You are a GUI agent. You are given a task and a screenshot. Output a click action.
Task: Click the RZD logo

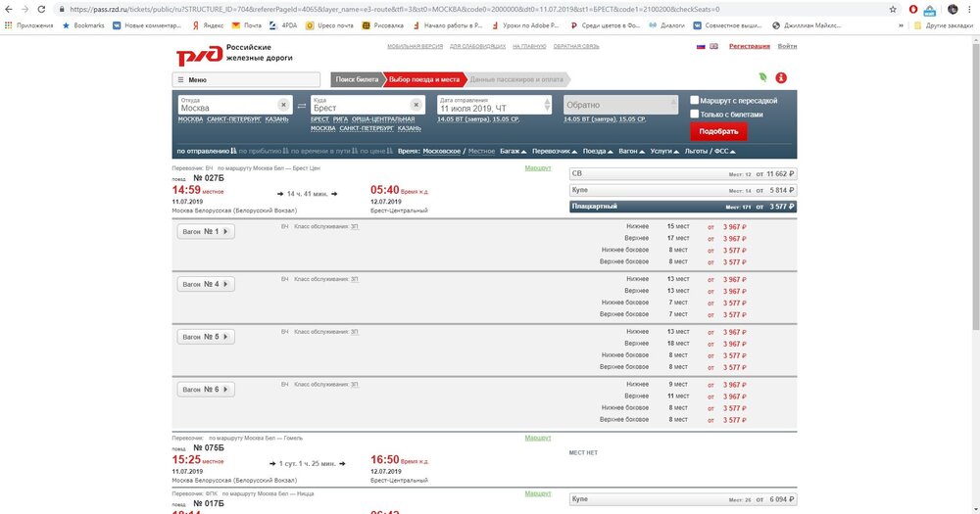click(x=199, y=55)
